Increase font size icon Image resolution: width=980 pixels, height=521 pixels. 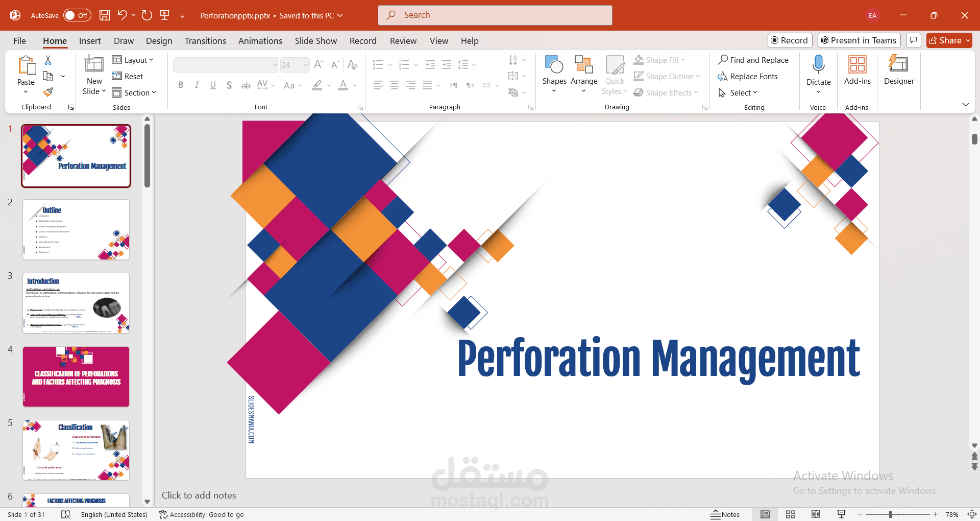click(x=318, y=64)
